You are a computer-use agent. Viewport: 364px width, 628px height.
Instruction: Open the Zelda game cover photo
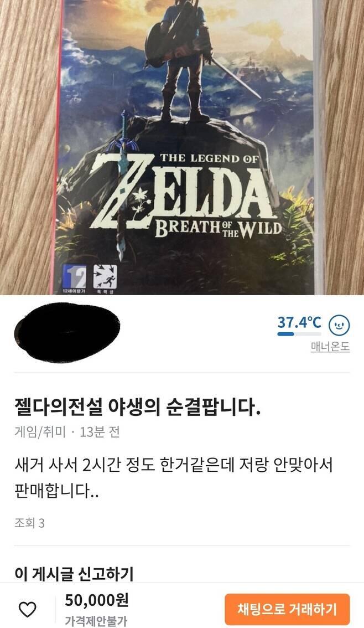point(182,147)
